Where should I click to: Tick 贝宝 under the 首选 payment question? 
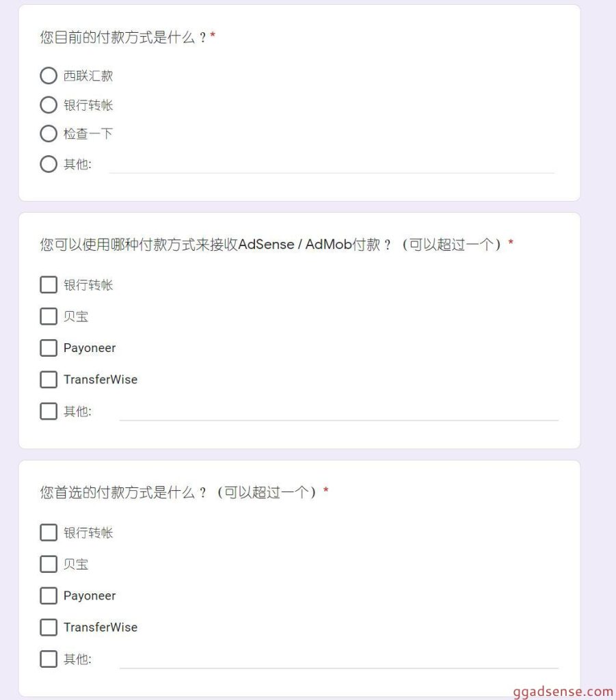(x=49, y=564)
